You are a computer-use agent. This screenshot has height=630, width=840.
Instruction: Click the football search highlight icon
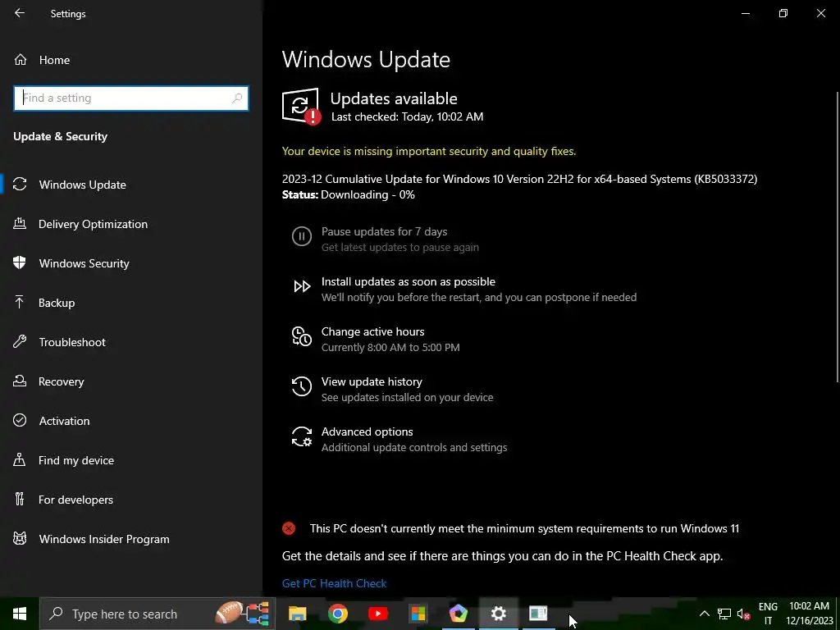point(228,613)
